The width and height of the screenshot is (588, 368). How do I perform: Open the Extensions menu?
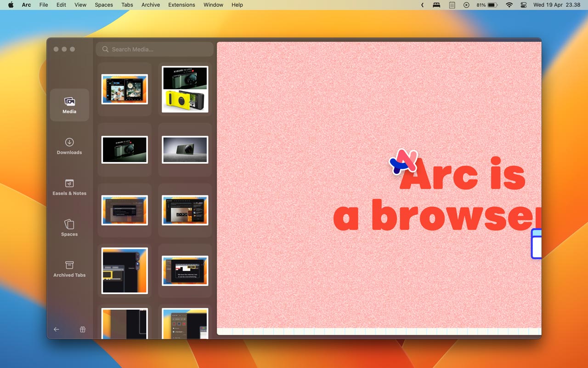coord(181,5)
